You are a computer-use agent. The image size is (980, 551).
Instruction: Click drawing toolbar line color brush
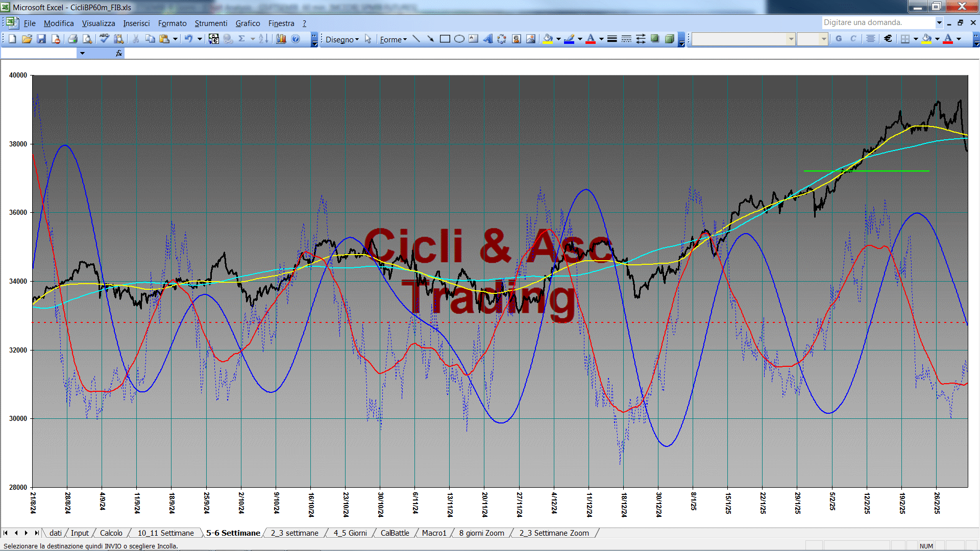pos(569,39)
